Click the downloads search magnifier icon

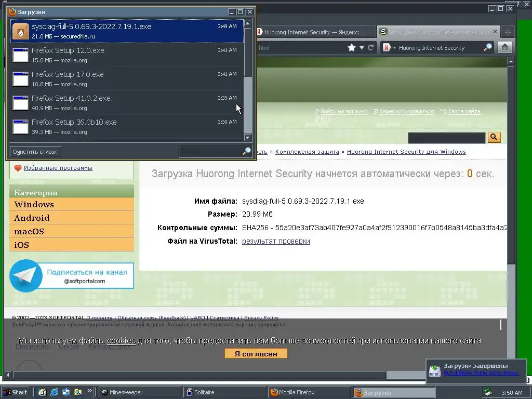pos(247,151)
